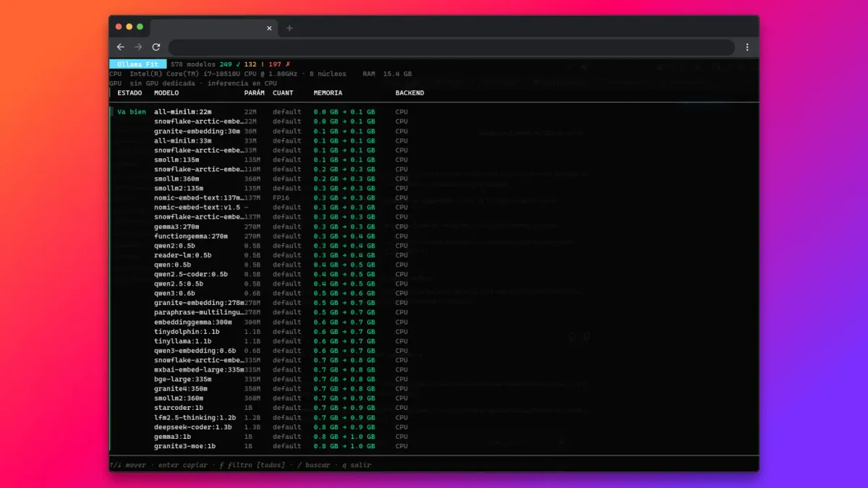The width and height of the screenshot is (868, 488).
Task: Select the embeddinggemma:300m model row
Action: pos(282,322)
